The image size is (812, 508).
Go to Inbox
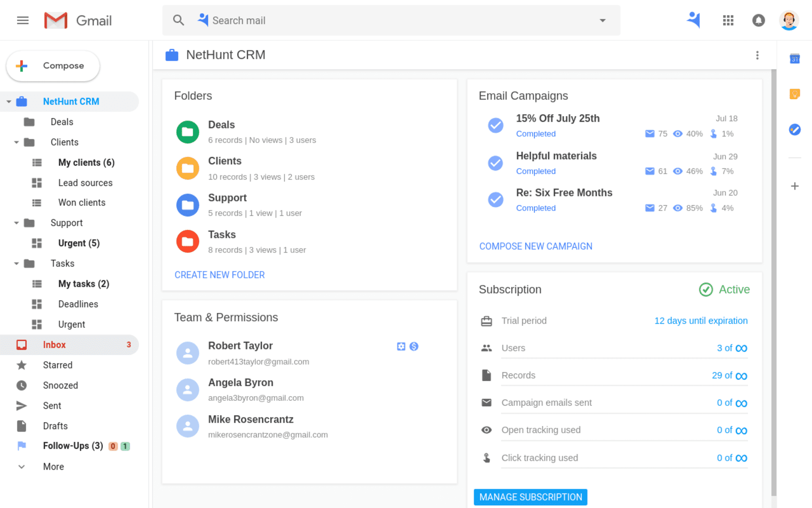(x=70, y=345)
